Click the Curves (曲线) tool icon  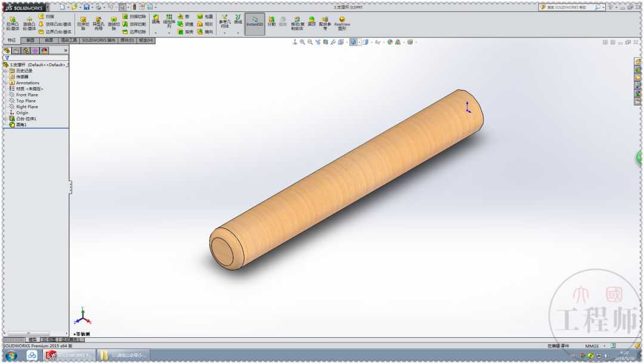(238, 19)
